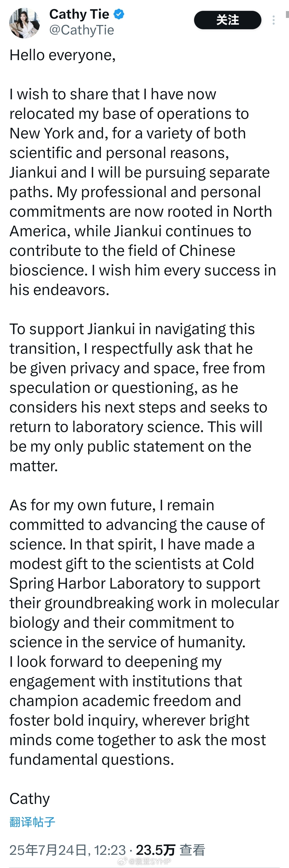
Task: Click the line starting "As for my own future"
Action: click(x=112, y=505)
